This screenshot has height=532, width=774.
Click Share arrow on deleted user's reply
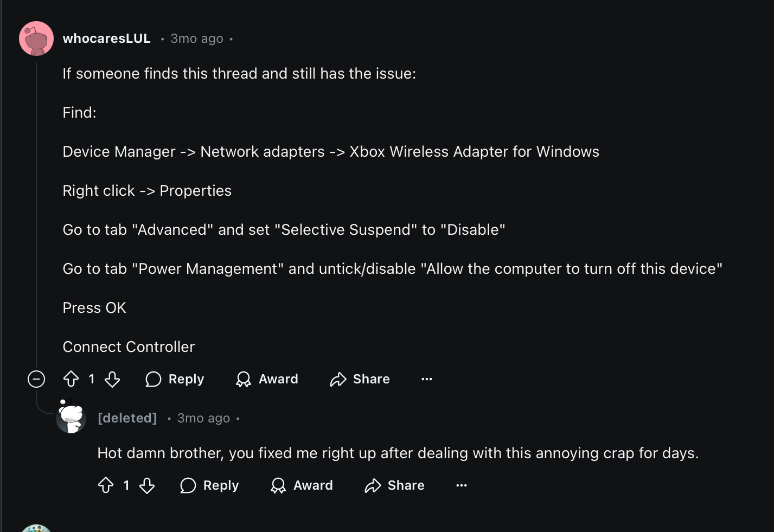373,485
